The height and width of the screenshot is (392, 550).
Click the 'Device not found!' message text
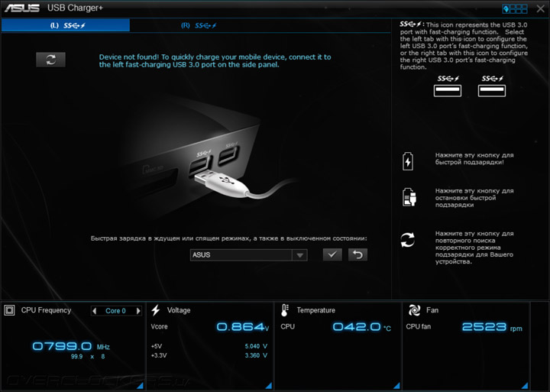215,60
